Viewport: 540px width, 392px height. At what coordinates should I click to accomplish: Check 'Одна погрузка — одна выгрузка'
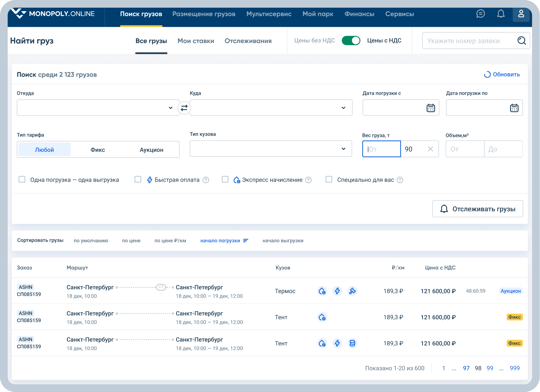22,179
